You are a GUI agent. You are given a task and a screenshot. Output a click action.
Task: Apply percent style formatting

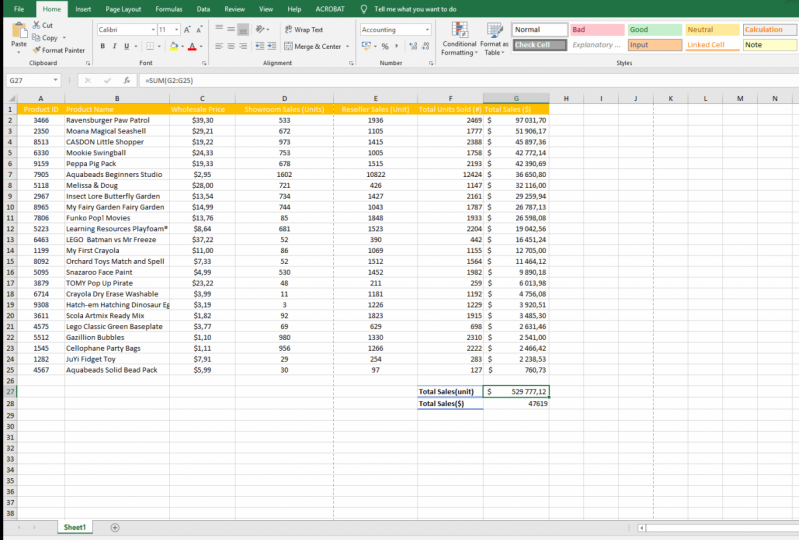[x=385, y=46]
